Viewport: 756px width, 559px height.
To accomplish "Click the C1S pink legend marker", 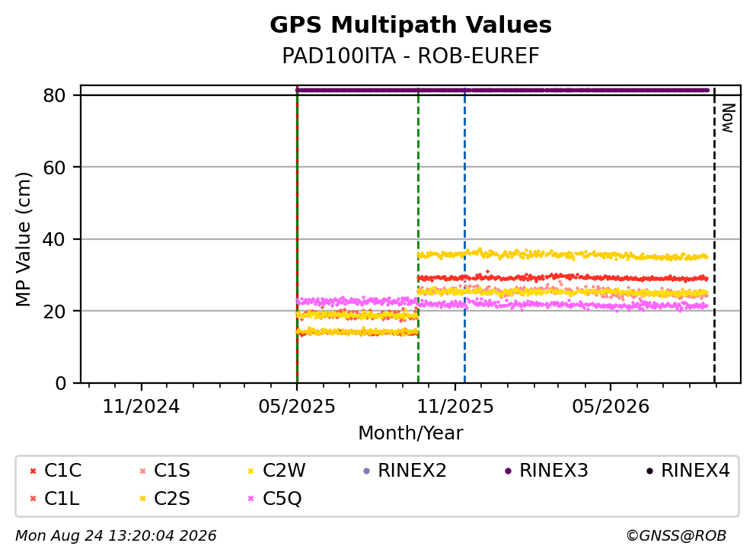I will 142,471.
